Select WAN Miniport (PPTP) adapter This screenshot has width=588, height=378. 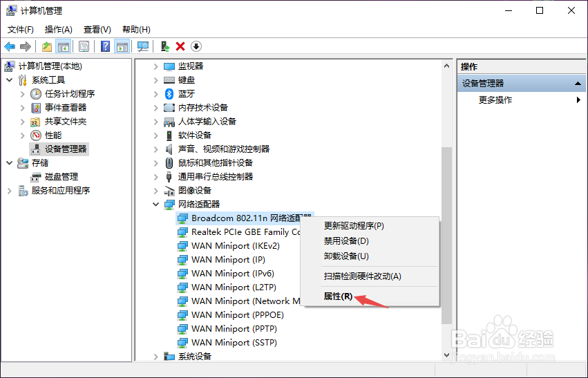tap(234, 329)
